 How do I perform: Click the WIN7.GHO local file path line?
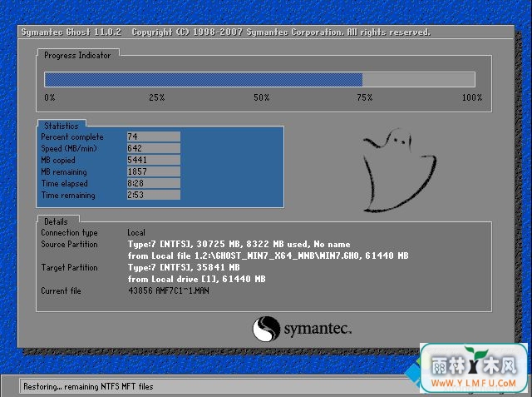coord(268,256)
